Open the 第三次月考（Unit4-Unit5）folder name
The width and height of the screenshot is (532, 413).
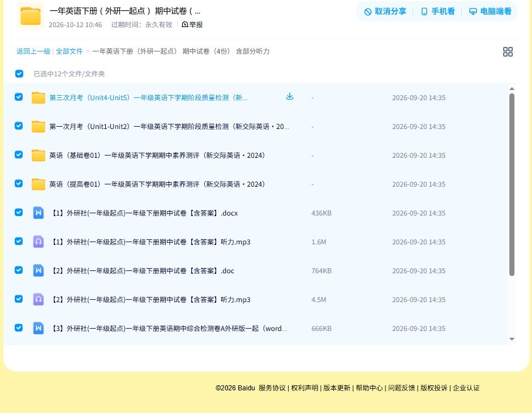pyautogui.click(x=149, y=98)
